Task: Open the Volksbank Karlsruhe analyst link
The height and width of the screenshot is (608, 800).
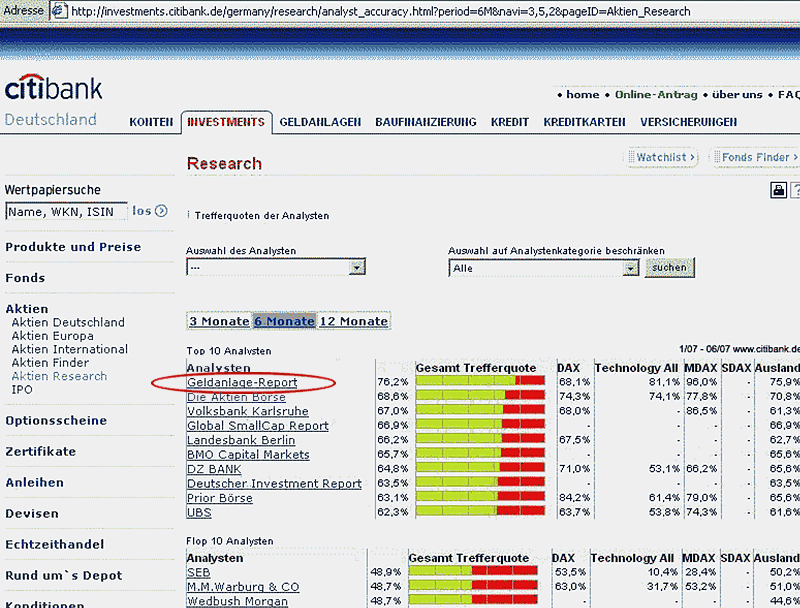Action: 247,411
